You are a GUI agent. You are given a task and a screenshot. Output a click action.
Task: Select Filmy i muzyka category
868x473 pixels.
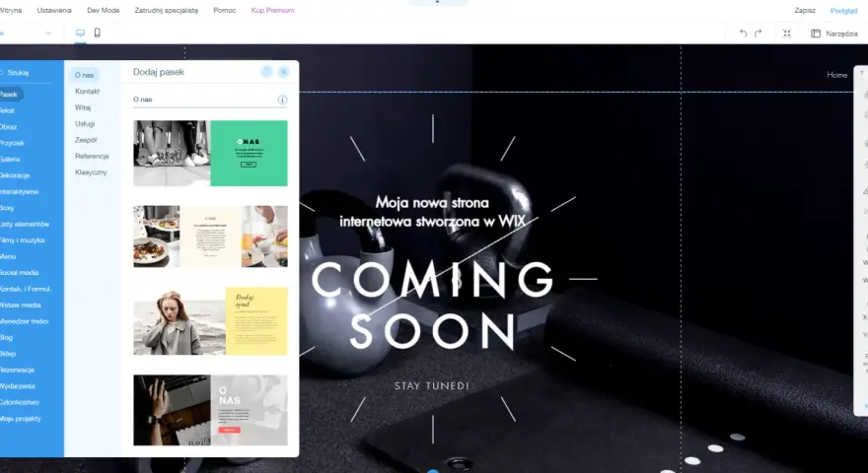coord(22,240)
